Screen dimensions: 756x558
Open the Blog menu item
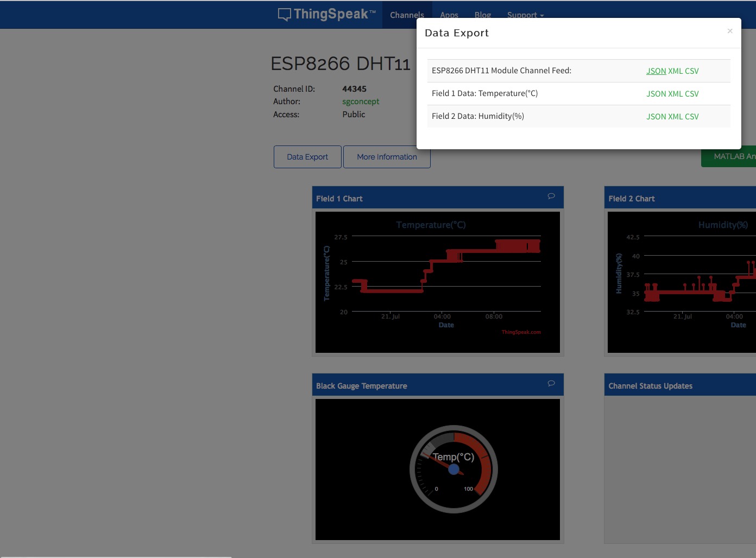click(x=483, y=15)
